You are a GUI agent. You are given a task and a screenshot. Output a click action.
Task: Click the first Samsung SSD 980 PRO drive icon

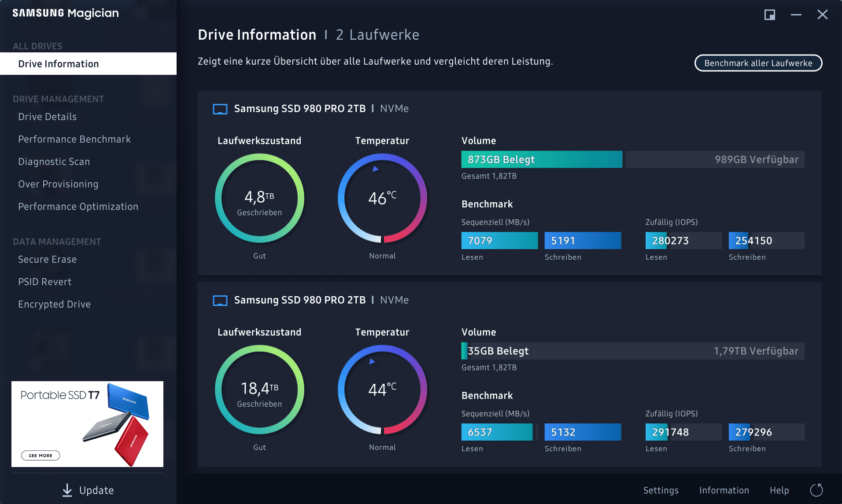(x=220, y=109)
